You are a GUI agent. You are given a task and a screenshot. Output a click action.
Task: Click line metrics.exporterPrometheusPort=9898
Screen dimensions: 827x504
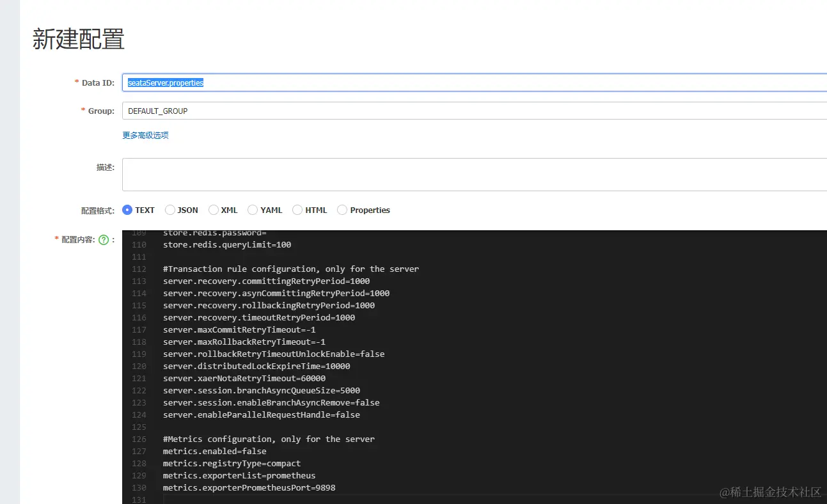click(x=249, y=487)
